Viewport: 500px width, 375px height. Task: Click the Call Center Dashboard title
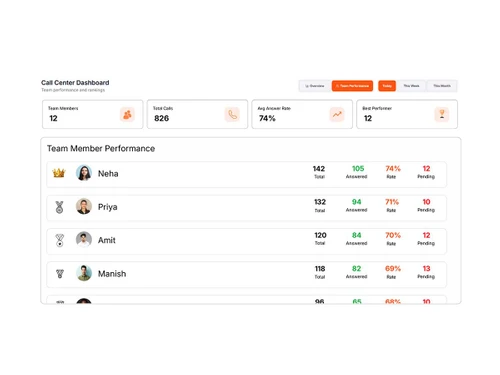(75, 83)
